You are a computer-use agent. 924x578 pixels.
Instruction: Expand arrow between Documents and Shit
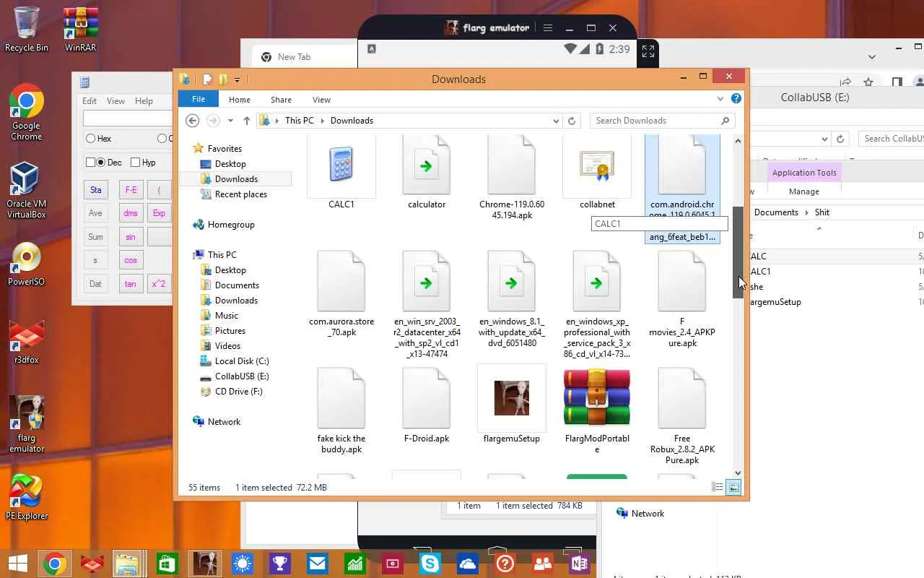[x=806, y=212]
